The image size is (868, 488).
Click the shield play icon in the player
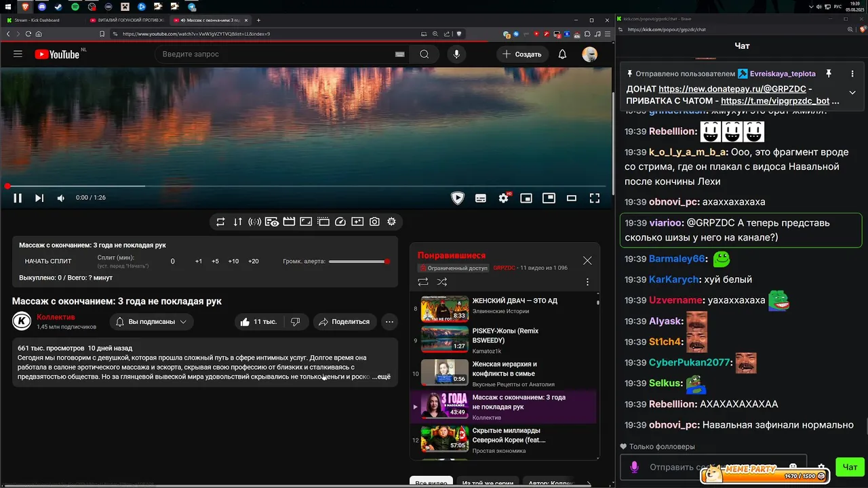[458, 198]
